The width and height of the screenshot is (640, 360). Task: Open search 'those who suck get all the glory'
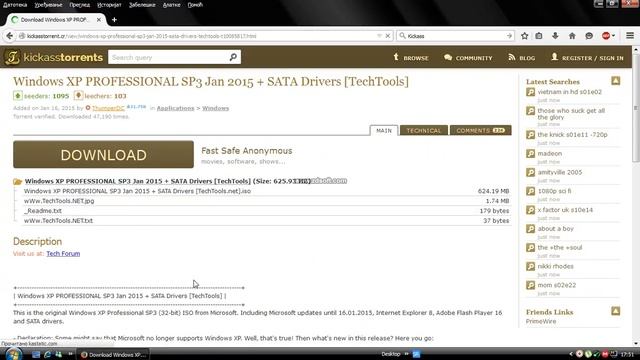click(x=571, y=114)
